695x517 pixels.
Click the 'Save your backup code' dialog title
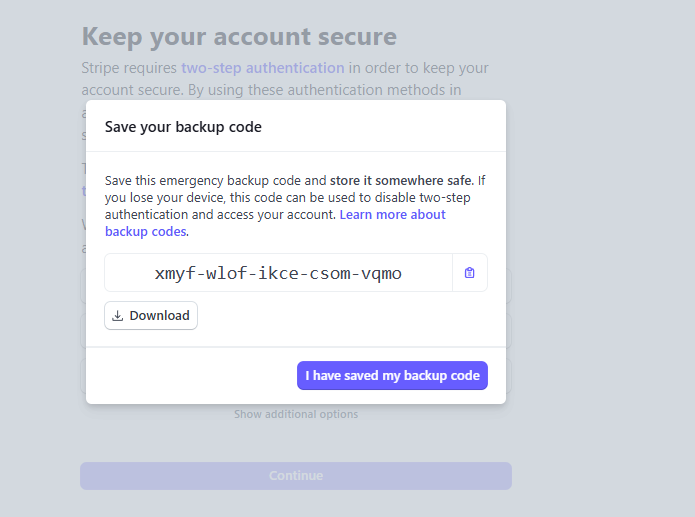183,127
